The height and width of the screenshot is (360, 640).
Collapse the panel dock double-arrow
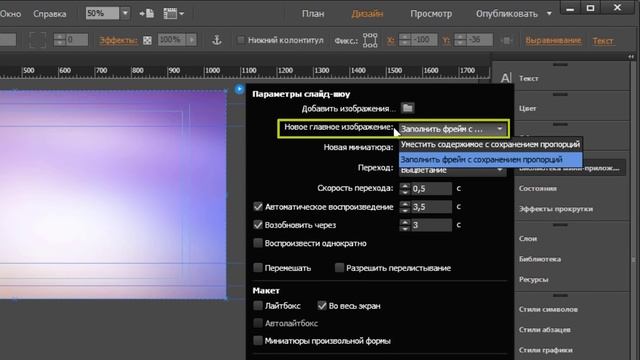pyautogui.click(x=631, y=57)
